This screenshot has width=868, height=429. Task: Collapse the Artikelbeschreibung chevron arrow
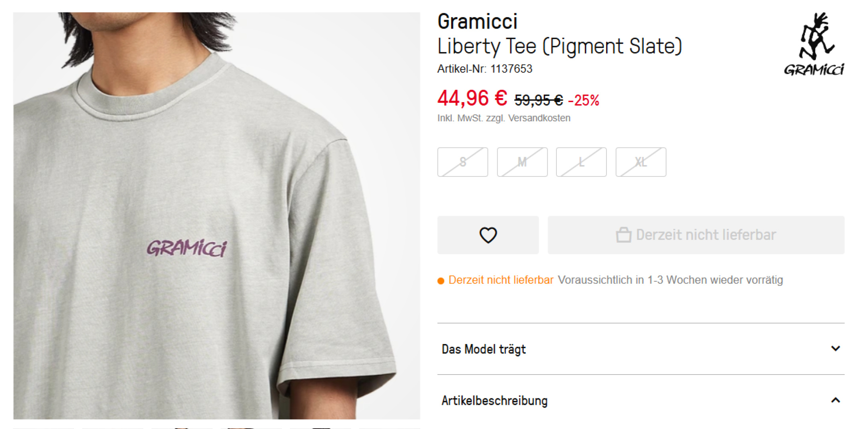(835, 400)
